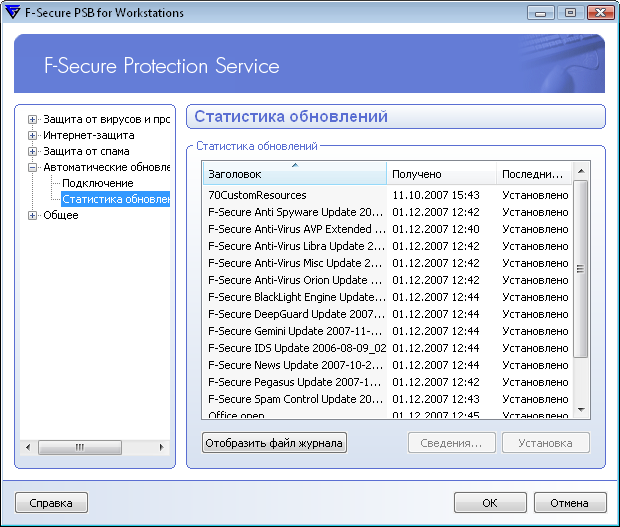The height and width of the screenshot is (527, 620).
Task: Sort by the Последни... column header
Action: click(534, 174)
